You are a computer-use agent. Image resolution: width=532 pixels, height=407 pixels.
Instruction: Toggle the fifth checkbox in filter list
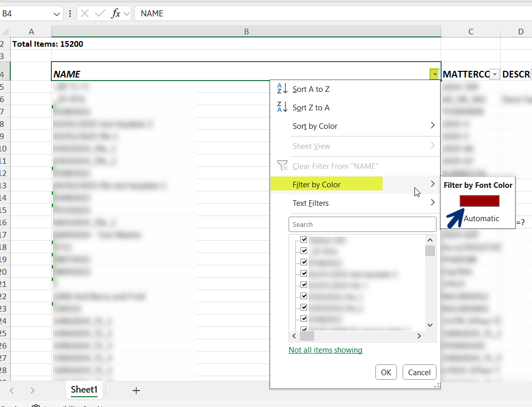click(x=303, y=284)
